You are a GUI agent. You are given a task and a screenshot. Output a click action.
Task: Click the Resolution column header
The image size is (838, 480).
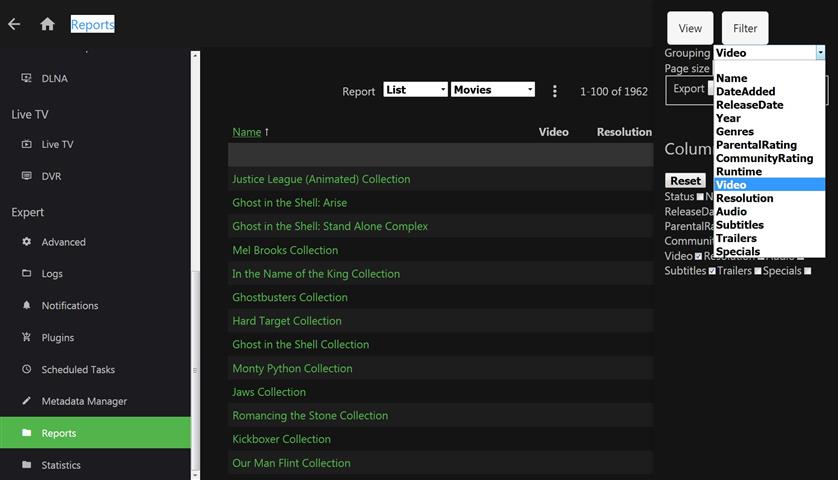coord(624,132)
